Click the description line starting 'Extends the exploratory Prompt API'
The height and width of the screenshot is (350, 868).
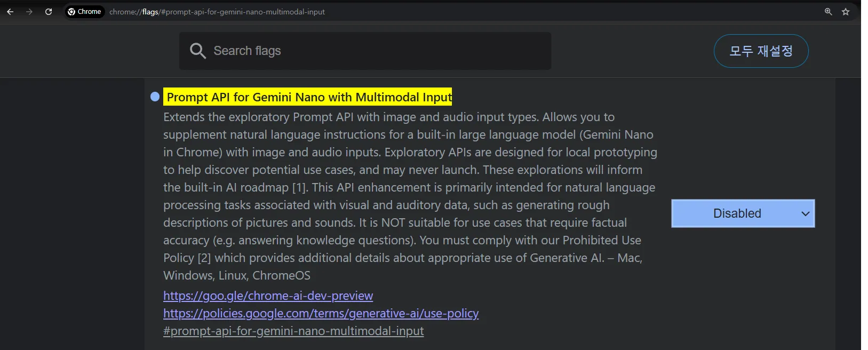click(389, 117)
